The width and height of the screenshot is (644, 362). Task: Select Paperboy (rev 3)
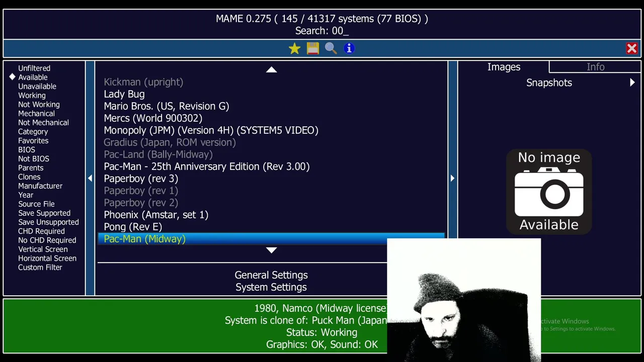(271, 178)
